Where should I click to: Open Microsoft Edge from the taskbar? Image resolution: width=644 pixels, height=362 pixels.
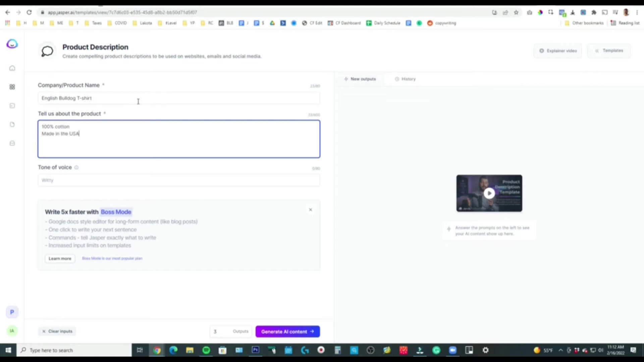click(x=173, y=350)
